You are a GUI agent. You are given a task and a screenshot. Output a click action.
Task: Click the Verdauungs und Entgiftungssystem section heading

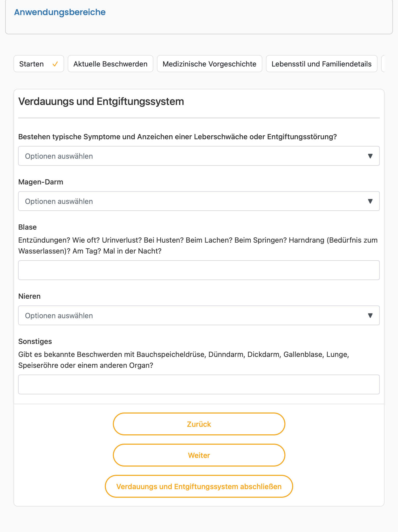click(x=101, y=102)
